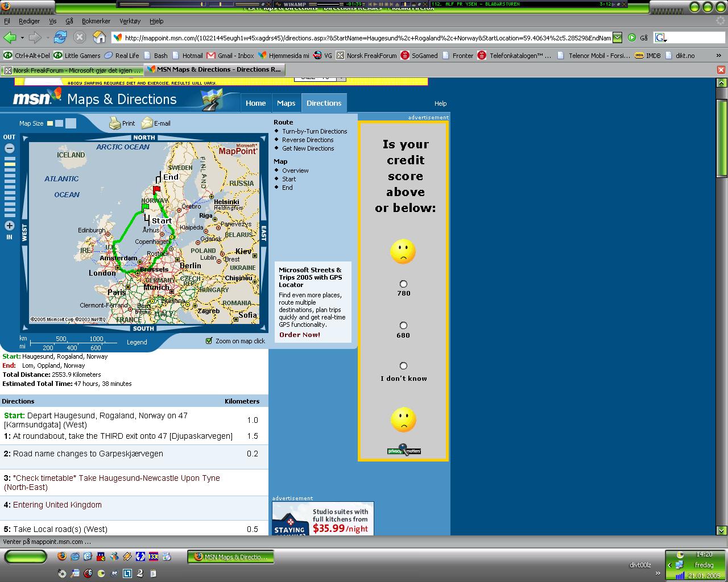Pan the map EAST
The width and height of the screenshot is (728, 582).
[x=263, y=232]
